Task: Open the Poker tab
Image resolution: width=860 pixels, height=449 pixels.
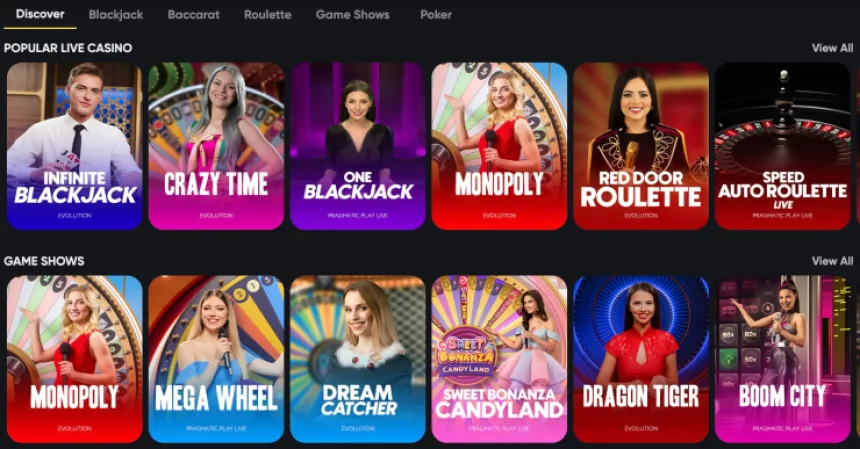Action: point(436,15)
